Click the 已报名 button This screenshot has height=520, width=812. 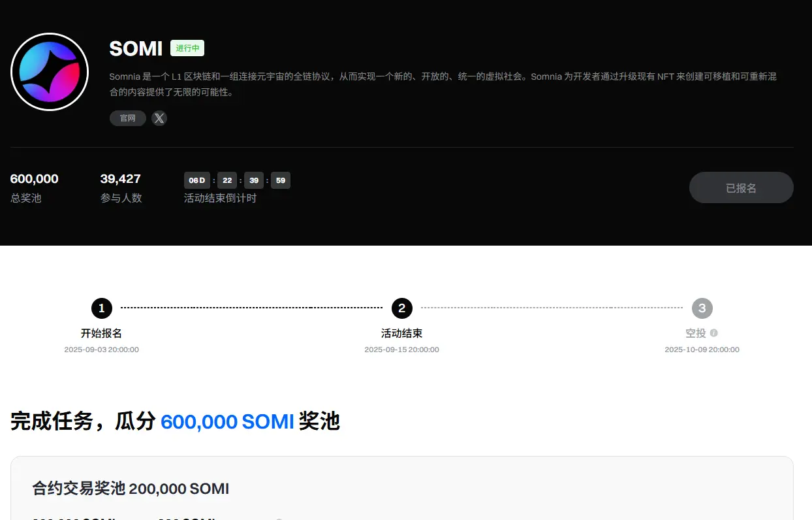(x=742, y=188)
